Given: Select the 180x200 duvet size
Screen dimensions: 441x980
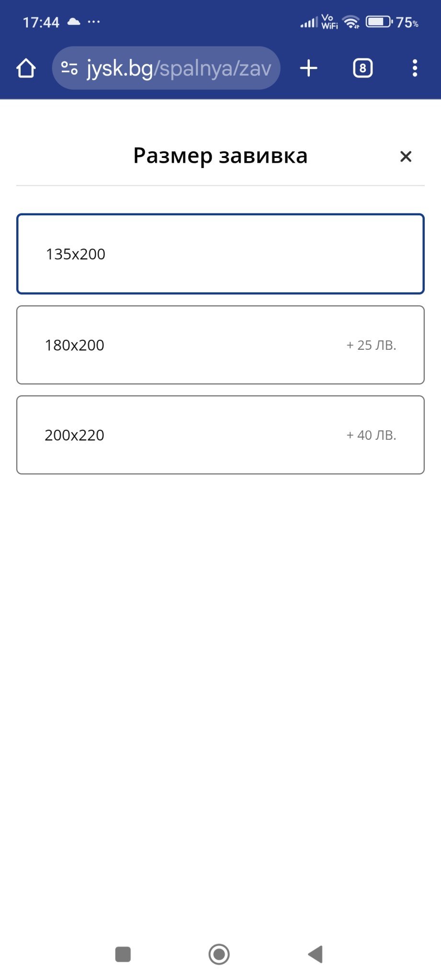Looking at the screenshot, I should pyautogui.click(x=220, y=345).
